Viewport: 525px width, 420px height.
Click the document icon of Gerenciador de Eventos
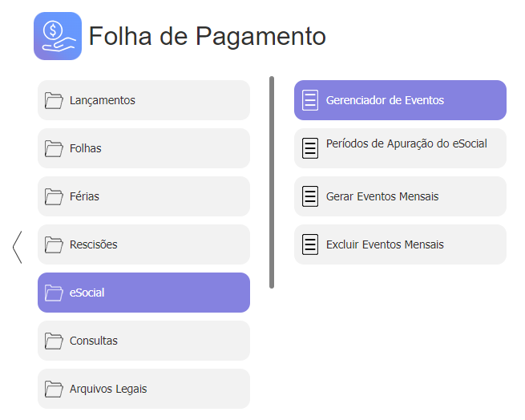click(310, 100)
